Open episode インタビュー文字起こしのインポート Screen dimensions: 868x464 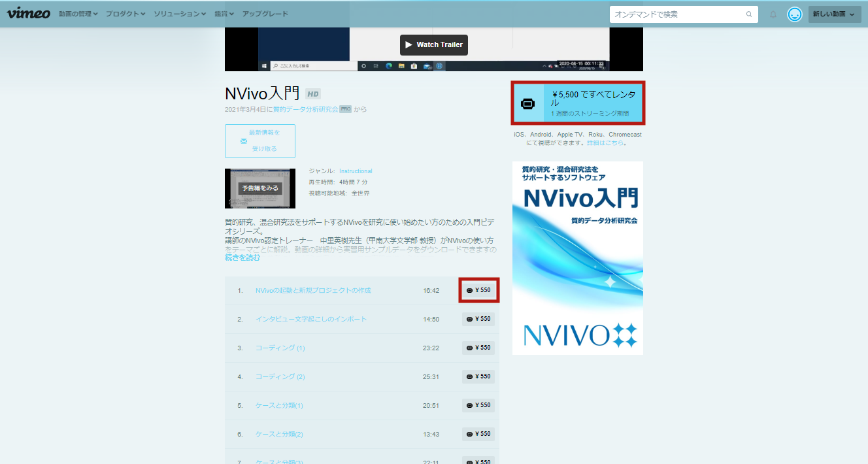click(x=311, y=319)
